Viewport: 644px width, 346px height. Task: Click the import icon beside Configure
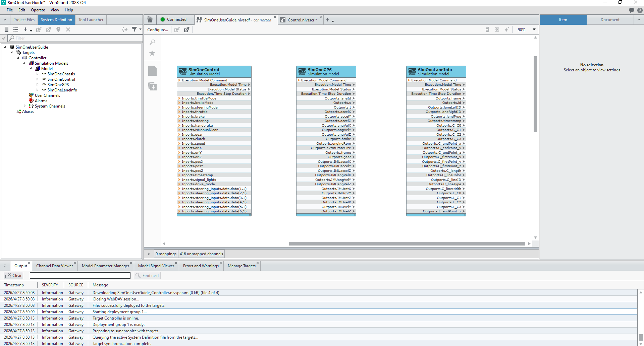(x=177, y=29)
